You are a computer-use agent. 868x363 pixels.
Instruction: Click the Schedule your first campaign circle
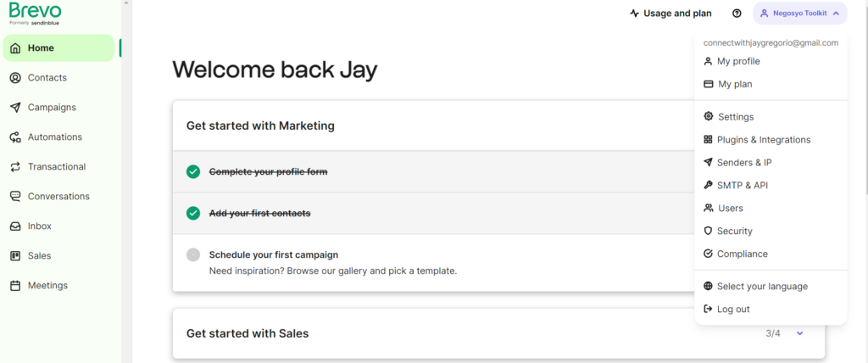[193, 255]
